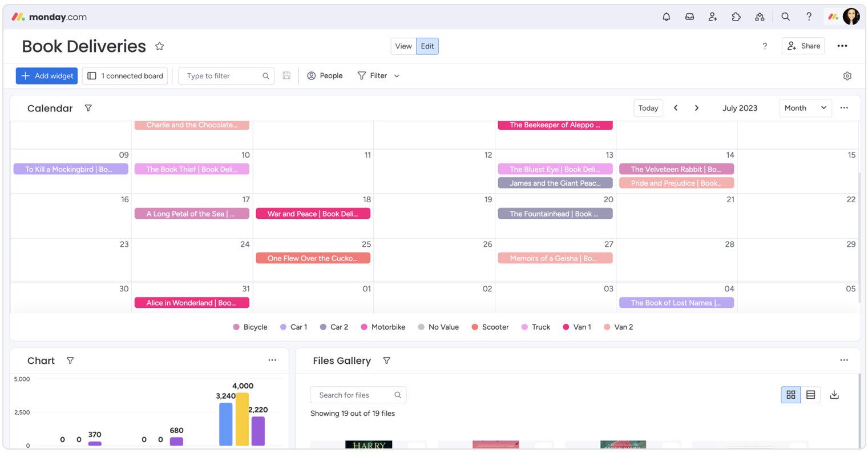Screen dimensions: 868x453
Task: Click the Today button
Action: pos(648,107)
